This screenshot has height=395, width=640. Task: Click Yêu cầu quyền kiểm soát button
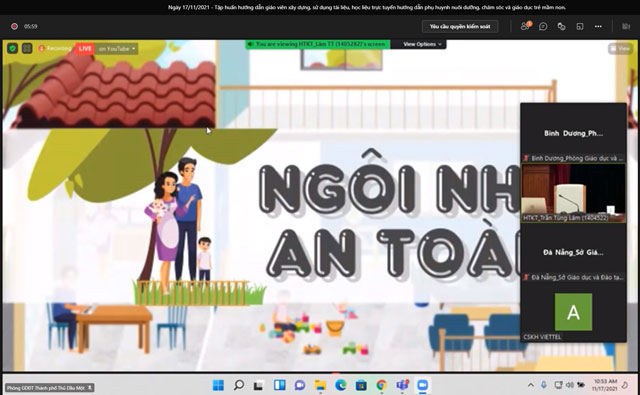pyautogui.click(x=460, y=27)
